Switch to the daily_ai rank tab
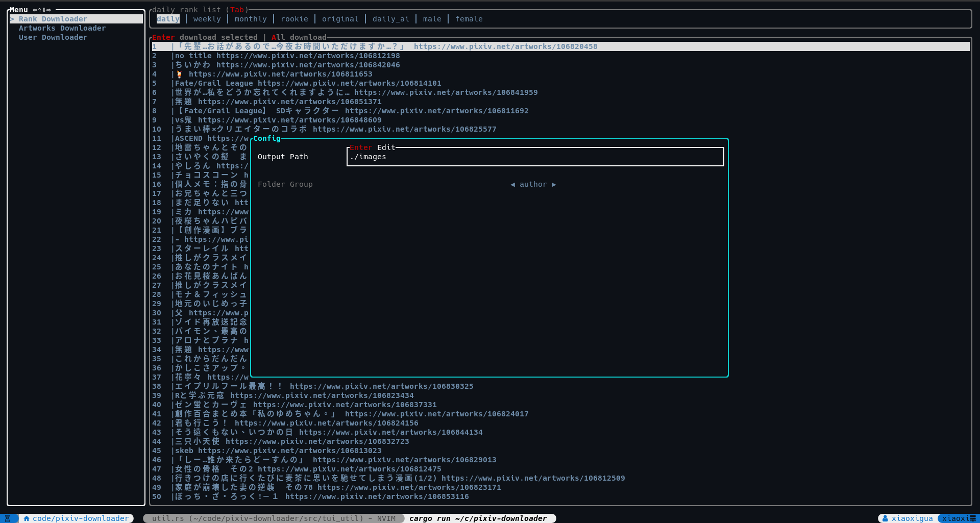The height and width of the screenshot is (523, 980). pos(390,19)
